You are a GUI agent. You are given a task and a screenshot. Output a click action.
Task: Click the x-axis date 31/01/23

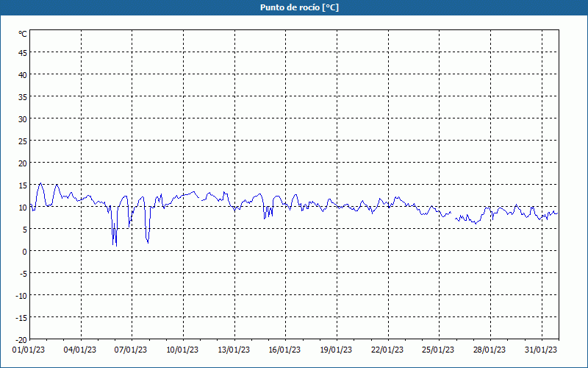tap(541, 350)
